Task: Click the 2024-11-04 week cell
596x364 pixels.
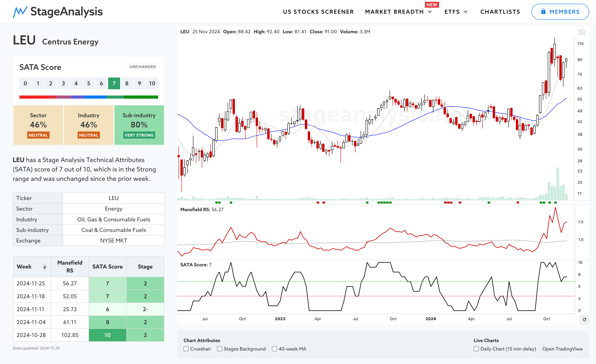Action: coord(32,322)
